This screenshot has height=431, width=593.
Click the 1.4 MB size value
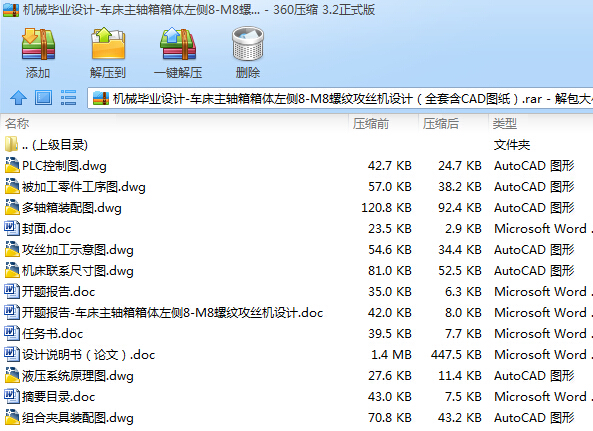coord(391,355)
